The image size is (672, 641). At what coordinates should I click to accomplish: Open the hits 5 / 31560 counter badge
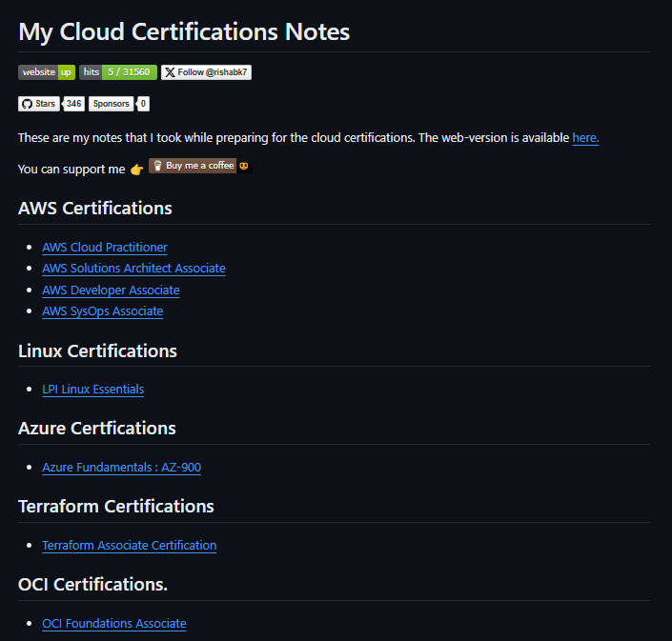[118, 72]
